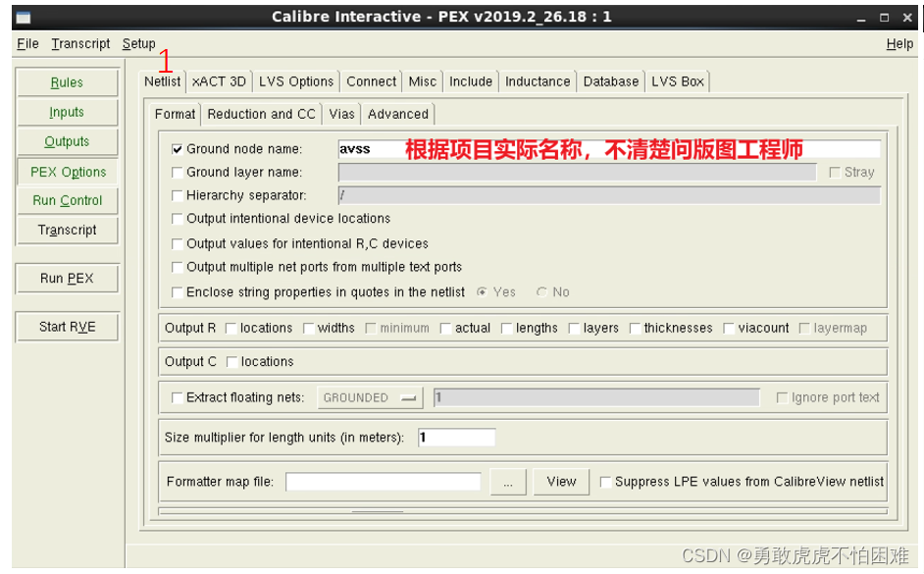Check Output values for intentional R,C devices
This screenshot has height=574, width=924.
tap(177, 243)
